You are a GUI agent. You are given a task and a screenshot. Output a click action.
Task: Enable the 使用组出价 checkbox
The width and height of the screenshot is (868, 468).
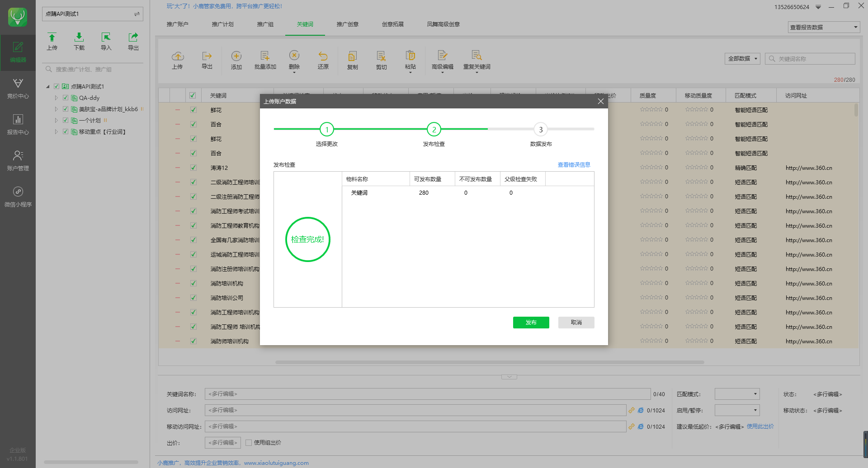tap(249, 443)
